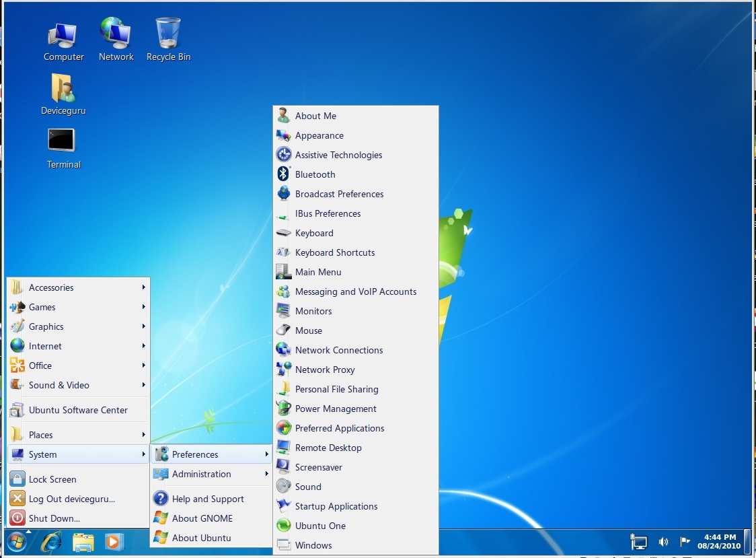The image size is (756, 558).
Task: Expand the Internet submenu
Action: (x=79, y=346)
